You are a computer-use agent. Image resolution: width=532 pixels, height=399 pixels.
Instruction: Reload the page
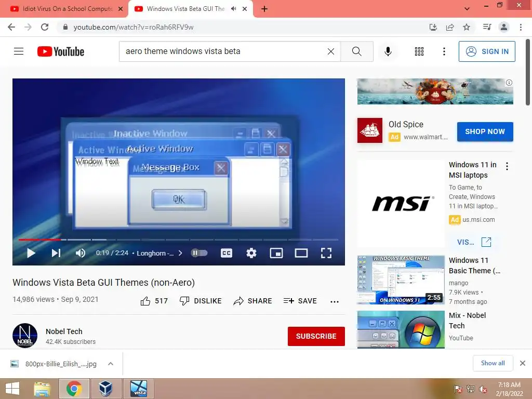click(x=45, y=27)
